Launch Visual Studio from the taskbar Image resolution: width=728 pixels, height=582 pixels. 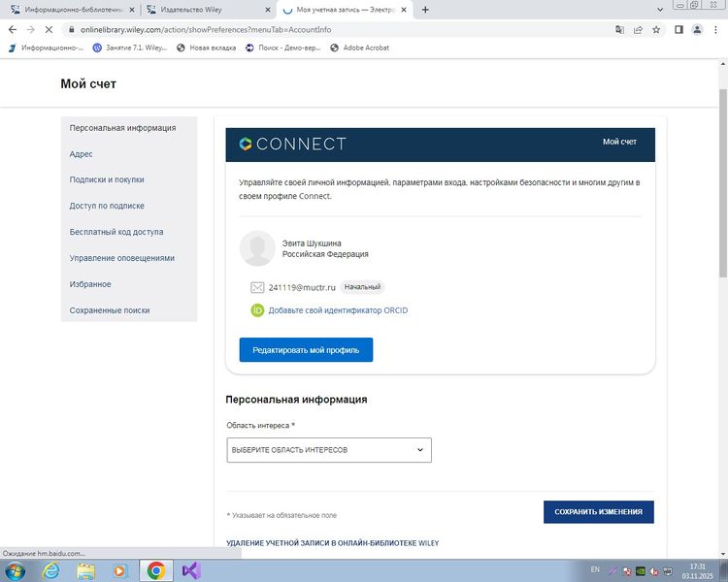pyautogui.click(x=190, y=570)
